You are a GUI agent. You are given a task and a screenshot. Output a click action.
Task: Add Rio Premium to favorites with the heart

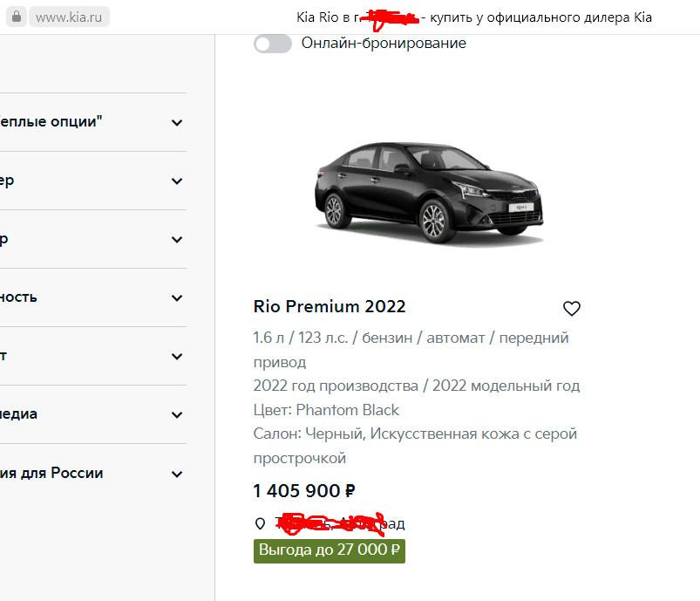coord(572,308)
